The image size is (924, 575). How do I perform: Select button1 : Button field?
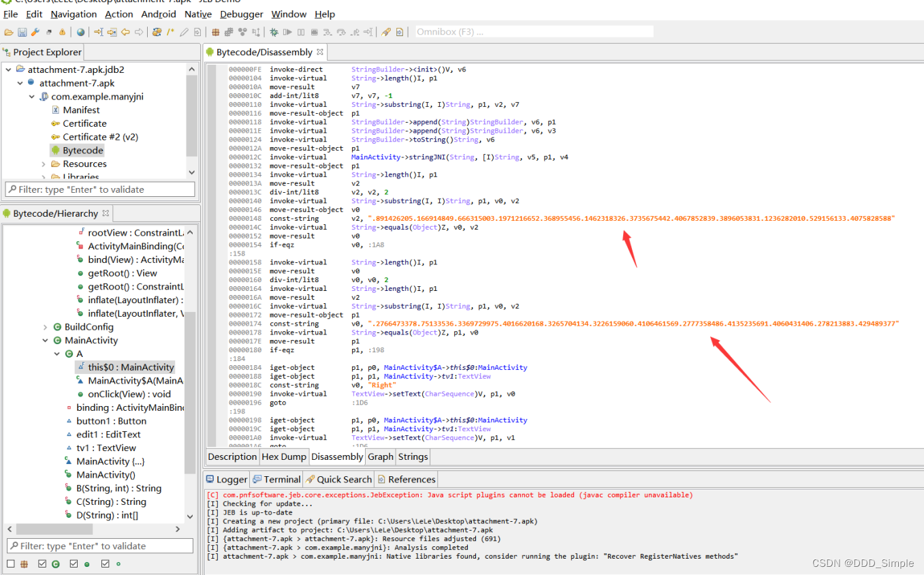(x=111, y=421)
